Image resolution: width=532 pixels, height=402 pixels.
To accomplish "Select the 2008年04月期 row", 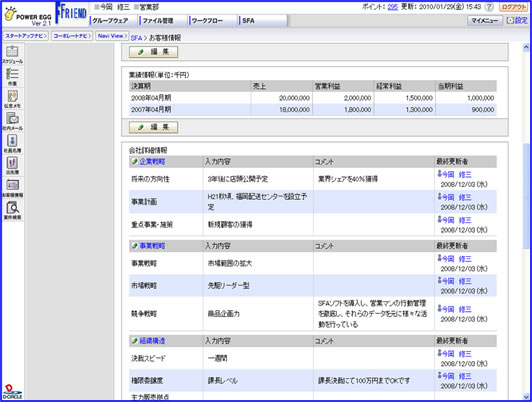I will pyautogui.click(x=312, y=98).
